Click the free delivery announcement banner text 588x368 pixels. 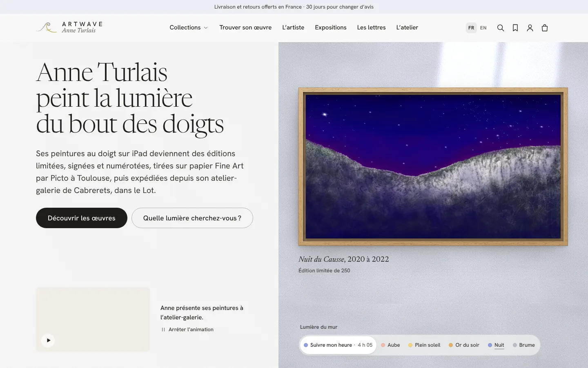point(294,7)
